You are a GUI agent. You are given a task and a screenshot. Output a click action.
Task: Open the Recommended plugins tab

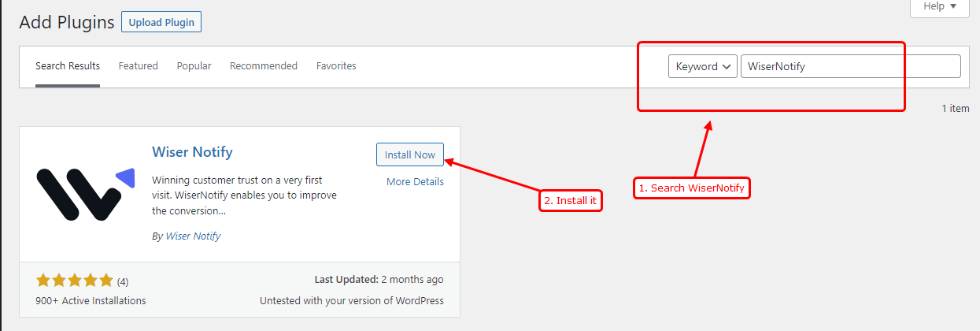click(x=264, y=66)
